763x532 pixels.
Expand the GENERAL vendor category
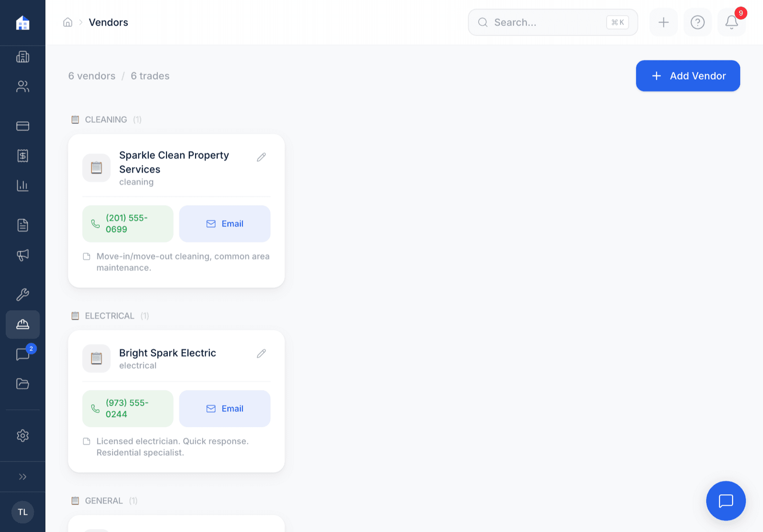tap(103, 501)
